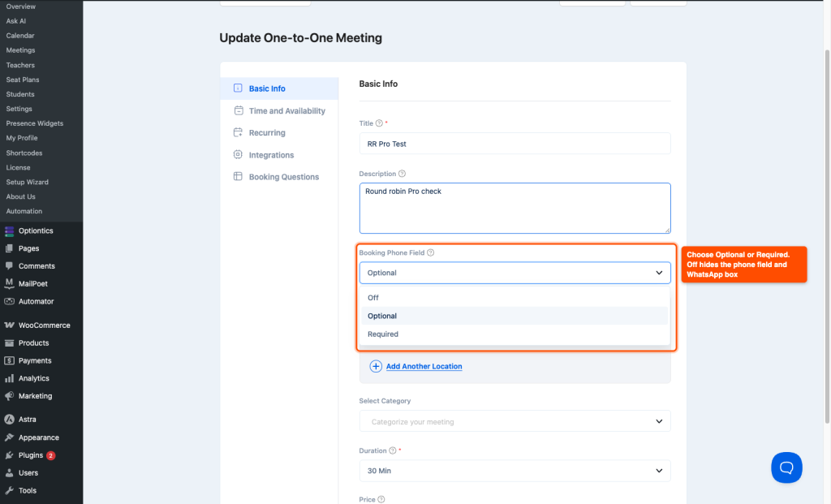
Task: Open the chat support bubble
Action: (786, 467)
